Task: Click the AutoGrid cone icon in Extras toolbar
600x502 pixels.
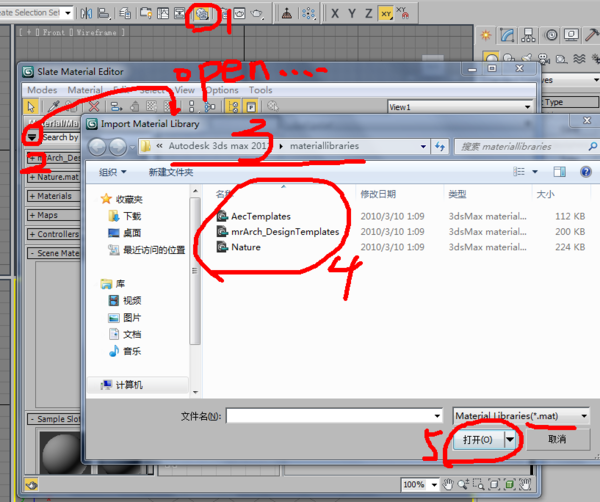Action: [287, 14]
